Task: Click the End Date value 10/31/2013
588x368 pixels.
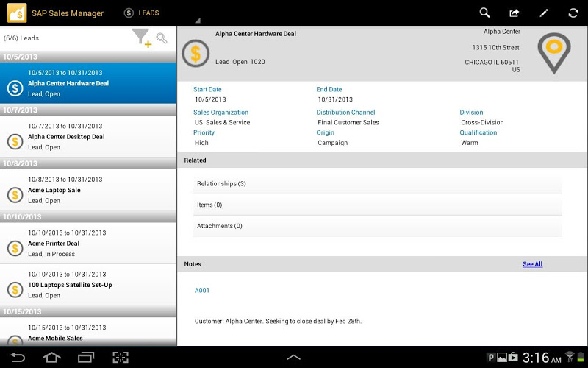Action: tap(335, 99)
